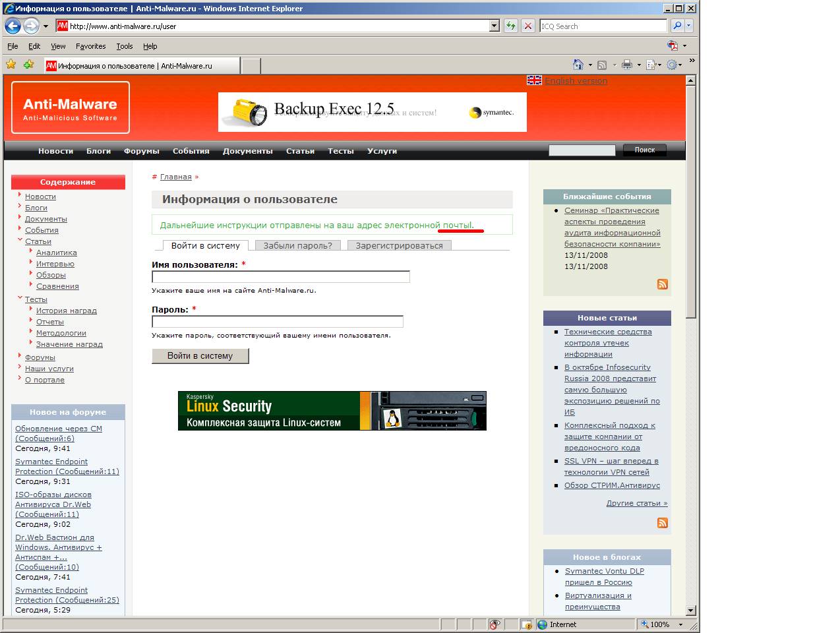Screen dimensions: 840x633
Task: Click the British flag language icon
Action: pyautogui.click(x=534, y=80)
